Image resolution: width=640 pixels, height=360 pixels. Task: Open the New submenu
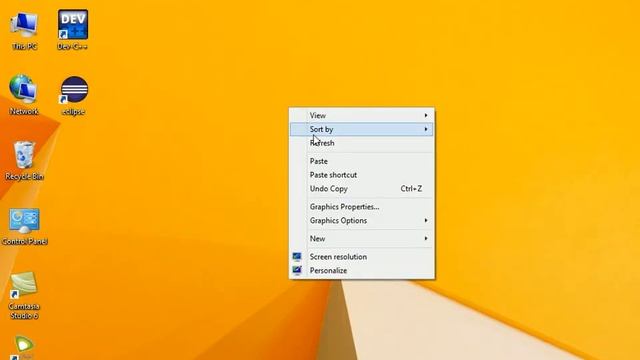362,239
